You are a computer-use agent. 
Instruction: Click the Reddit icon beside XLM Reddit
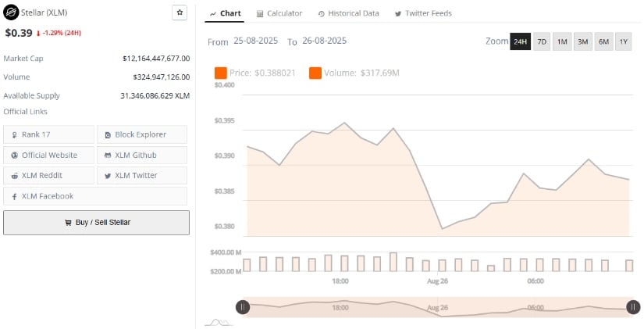[x=15, y=176]
